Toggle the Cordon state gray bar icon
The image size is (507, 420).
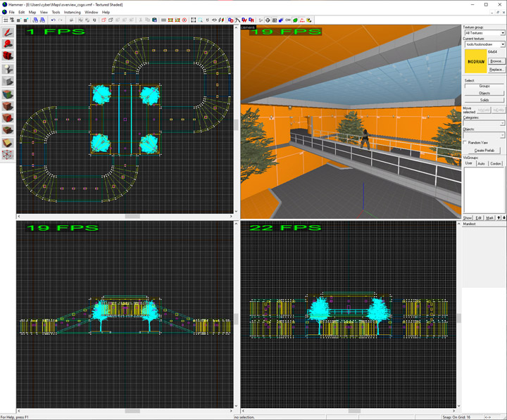tap(163, 20)
